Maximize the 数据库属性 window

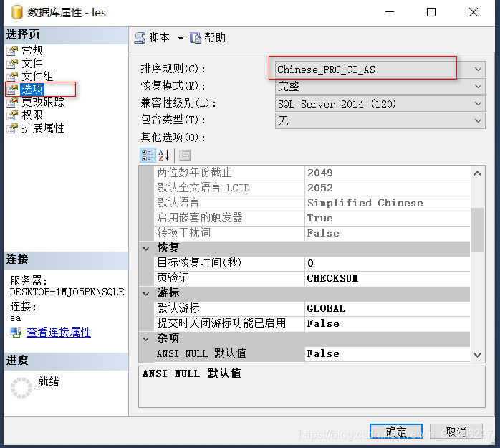click(x=431, y=12)
